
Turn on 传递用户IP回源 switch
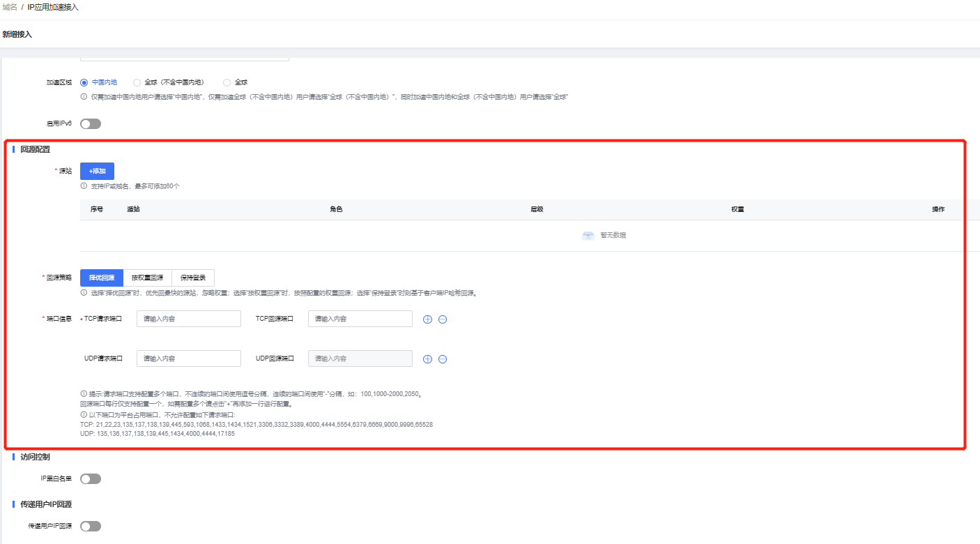coord(91,527)
